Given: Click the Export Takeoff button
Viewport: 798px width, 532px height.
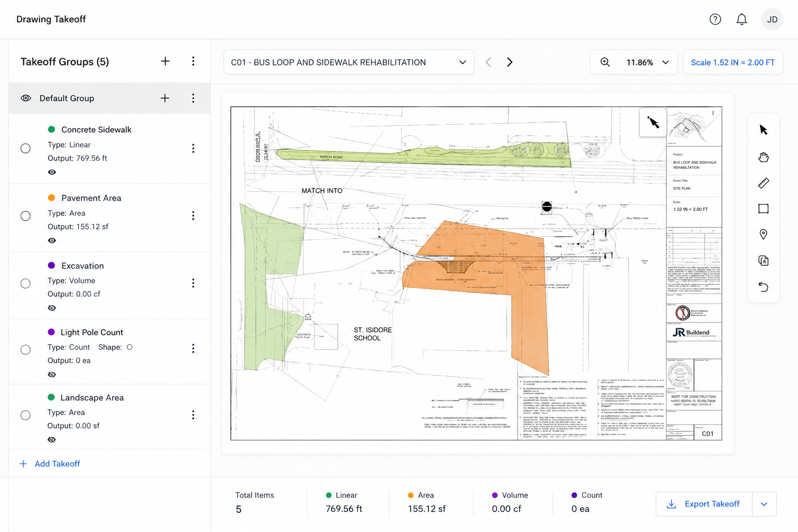Looking at the screenshot, I should click(x=704, y=504).
